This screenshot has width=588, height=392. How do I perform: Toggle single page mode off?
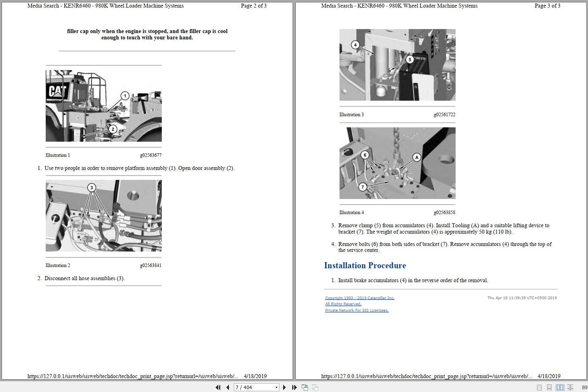coord(539,387)
